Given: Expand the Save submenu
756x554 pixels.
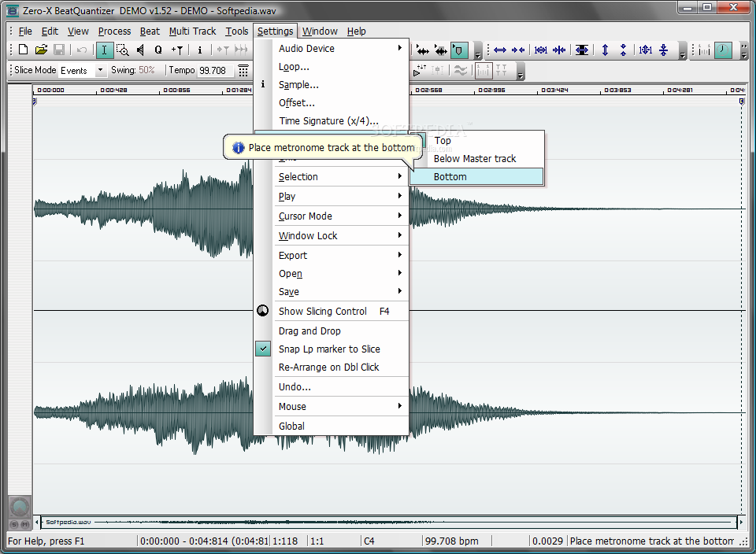Looking at the screenshot, I should [x=332, y=292].
